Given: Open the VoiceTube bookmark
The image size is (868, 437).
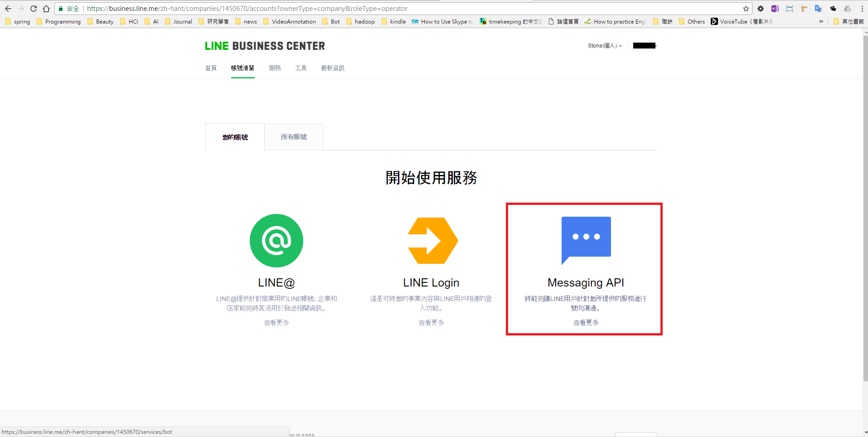Looking at the screenshot, I should click(742, 21).
